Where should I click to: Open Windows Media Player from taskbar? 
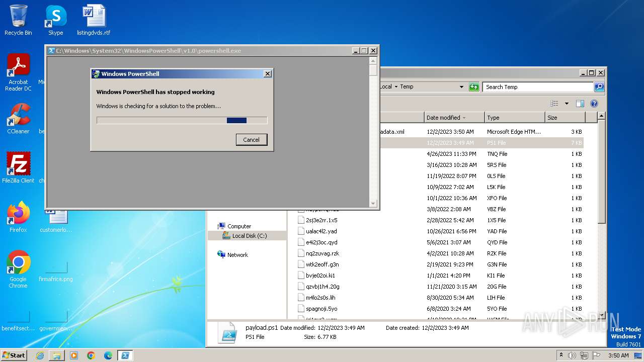tap(74, 355)
